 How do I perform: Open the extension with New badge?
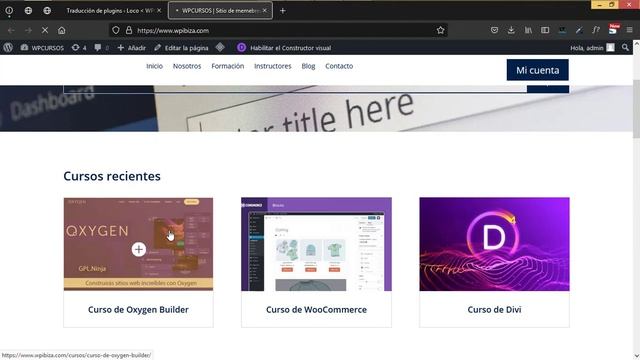(x=613, y=29)
